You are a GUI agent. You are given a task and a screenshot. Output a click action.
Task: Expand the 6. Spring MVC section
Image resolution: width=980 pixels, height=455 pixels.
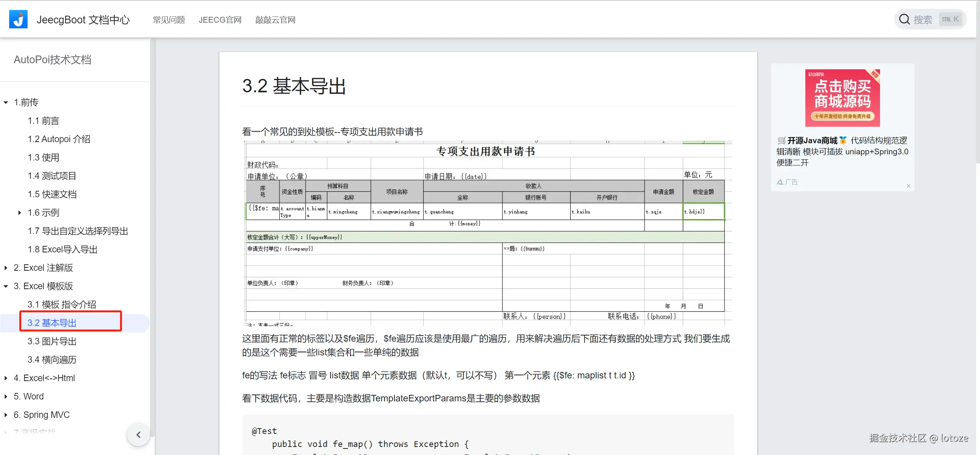(6, 415)
